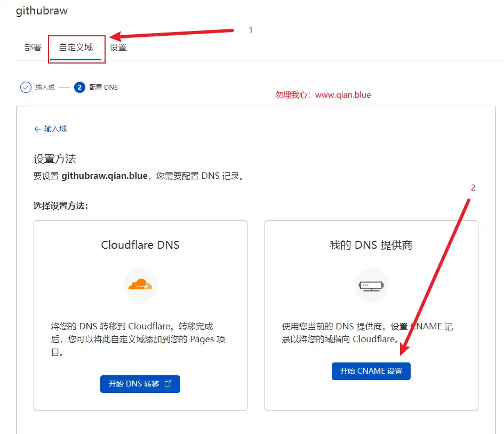Click the 选择设置方法 label

pyautogui.click(x=60, y=206)
